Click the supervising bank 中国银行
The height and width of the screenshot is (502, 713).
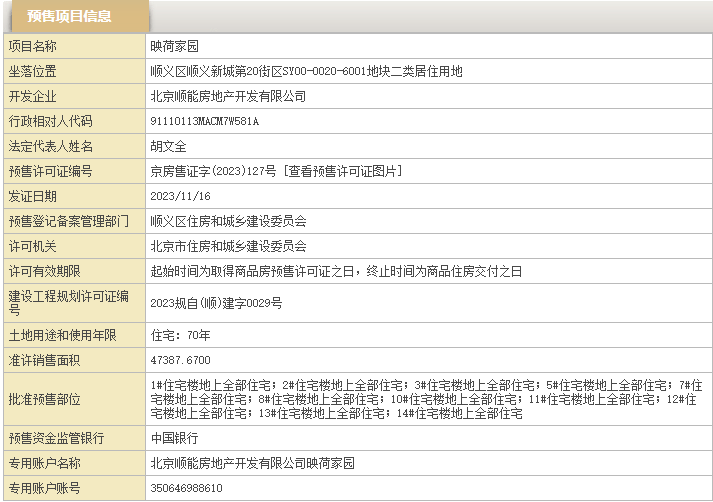pos(174,438)
